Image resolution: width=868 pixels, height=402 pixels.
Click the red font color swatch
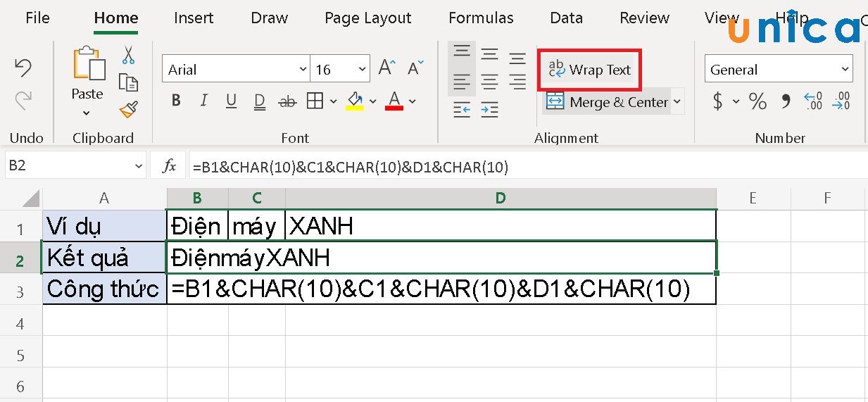click(394, 101)
